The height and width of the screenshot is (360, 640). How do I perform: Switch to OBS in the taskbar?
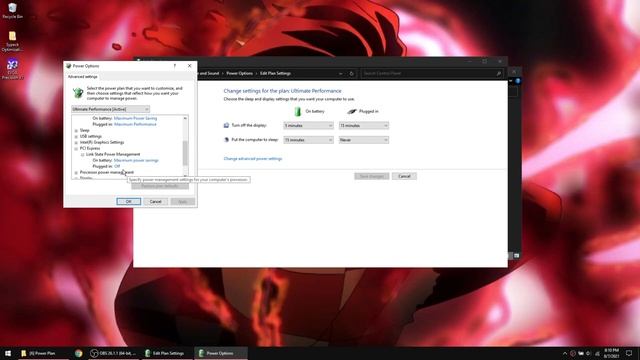[x=113, y=353]
